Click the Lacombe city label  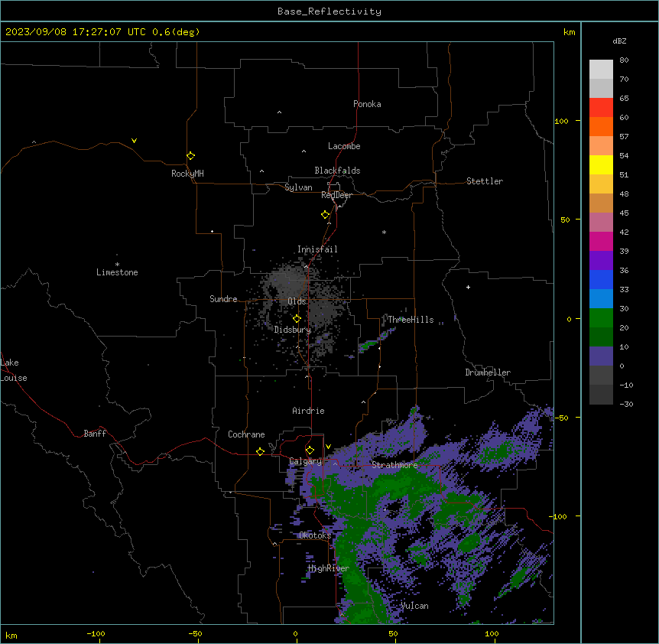click(344, 146)
